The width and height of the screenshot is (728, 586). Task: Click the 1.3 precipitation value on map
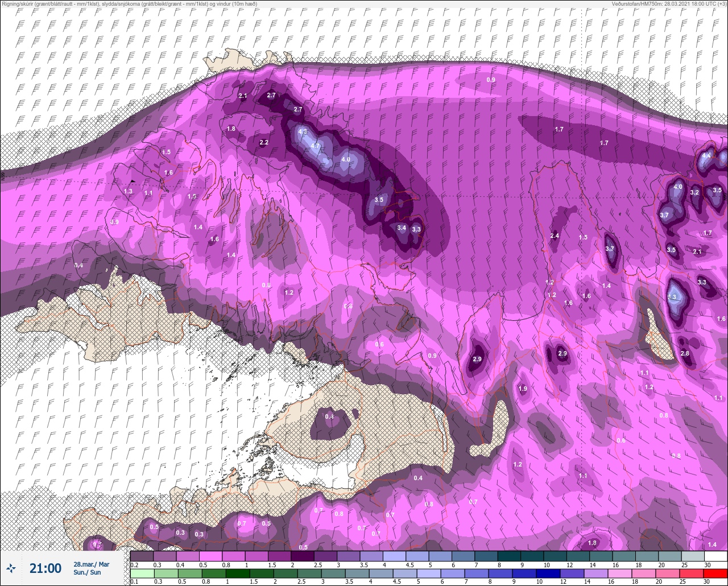tap(129, 192)
